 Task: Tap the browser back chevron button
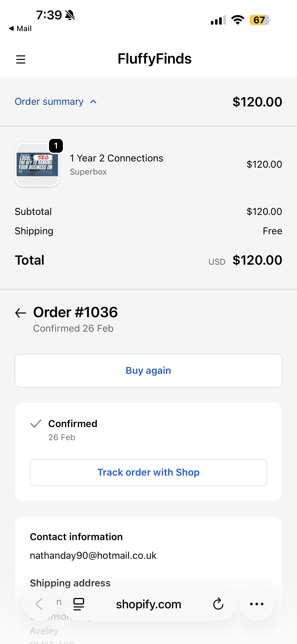click(x=40, y=604)
